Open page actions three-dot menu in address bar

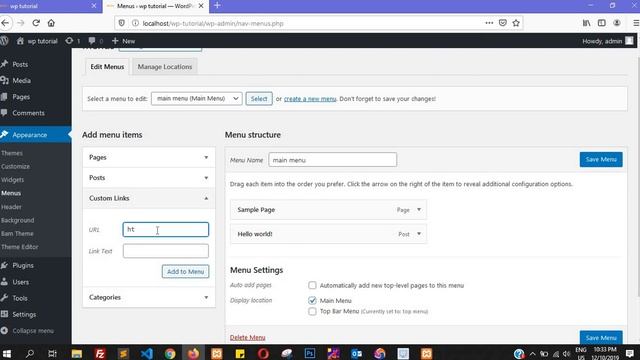489,23
